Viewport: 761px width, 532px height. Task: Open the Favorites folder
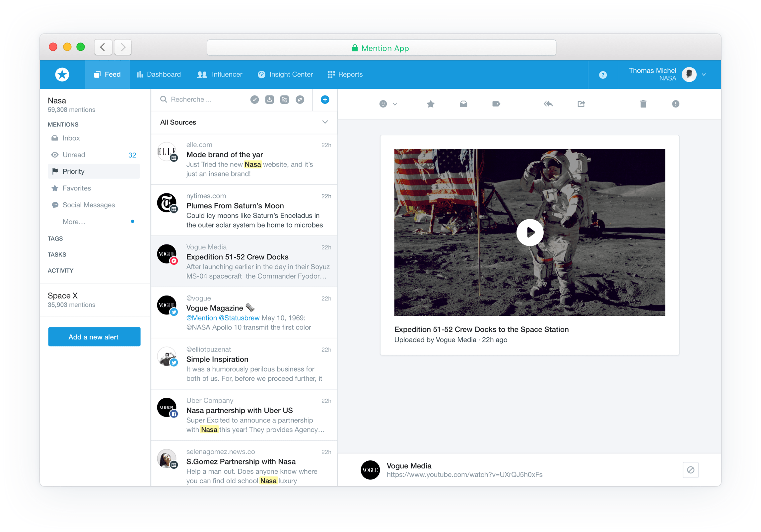(94, 188)
